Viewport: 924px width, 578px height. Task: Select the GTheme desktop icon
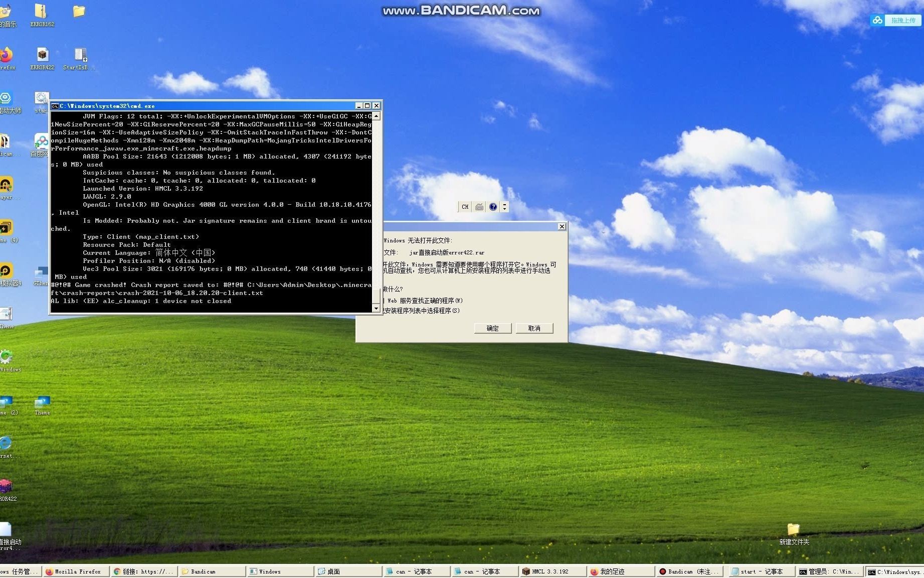pyautogui.click(x=41, y=276)
